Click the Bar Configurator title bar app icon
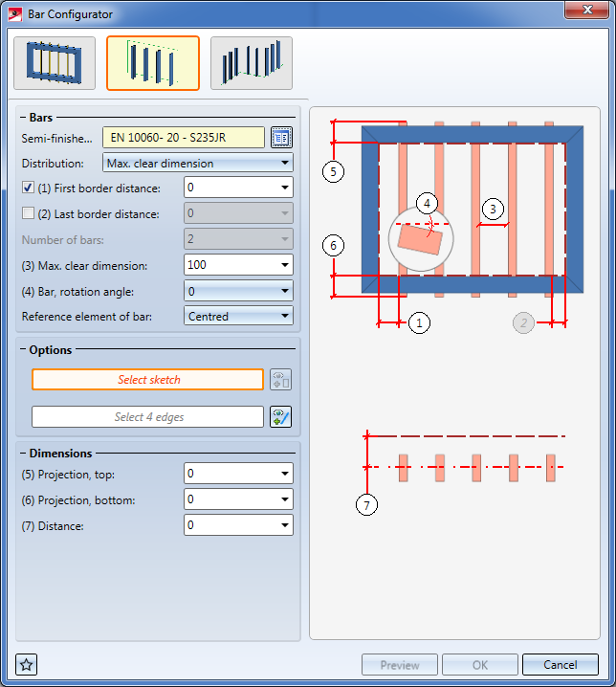Viewport: 616px width, 687px height. pyautogui.click(x=15, y=14)
